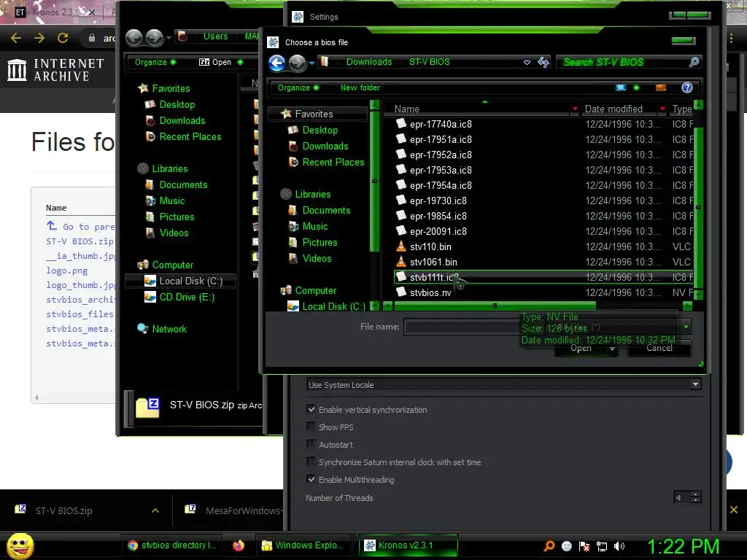
Task: Toggle Enable Multithreading checkbox
Action: pos(311,480)
